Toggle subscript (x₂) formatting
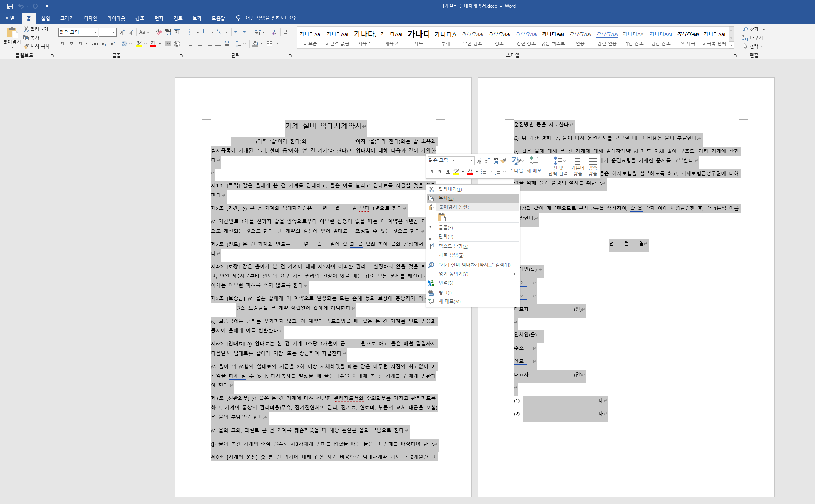This screenshot has width=815, height=504. [104, 44]
